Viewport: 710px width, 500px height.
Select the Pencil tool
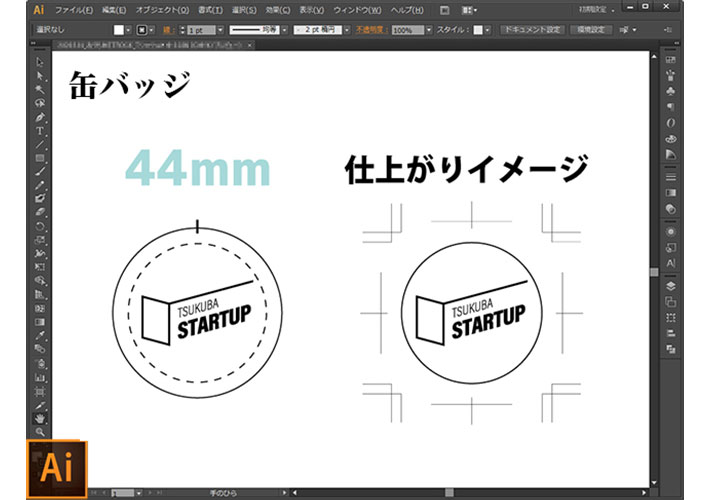pos(40,185)
